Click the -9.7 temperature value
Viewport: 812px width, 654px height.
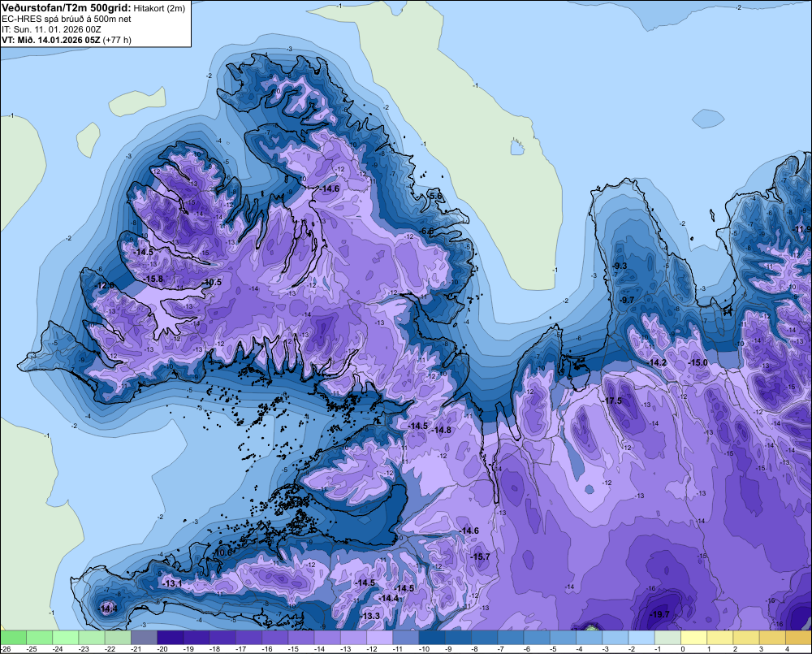pos(625,300)
